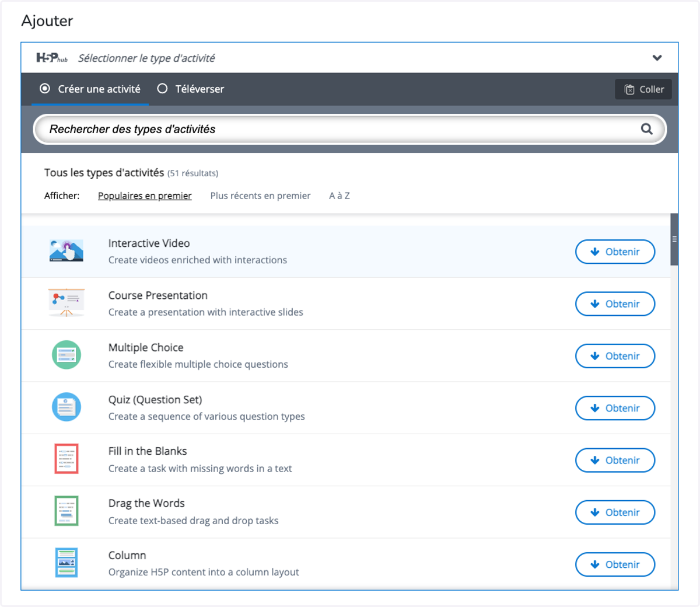Open the Fill in the Blanks title
700x607 pixels.
pyautogui.click(x=148, y=451)
